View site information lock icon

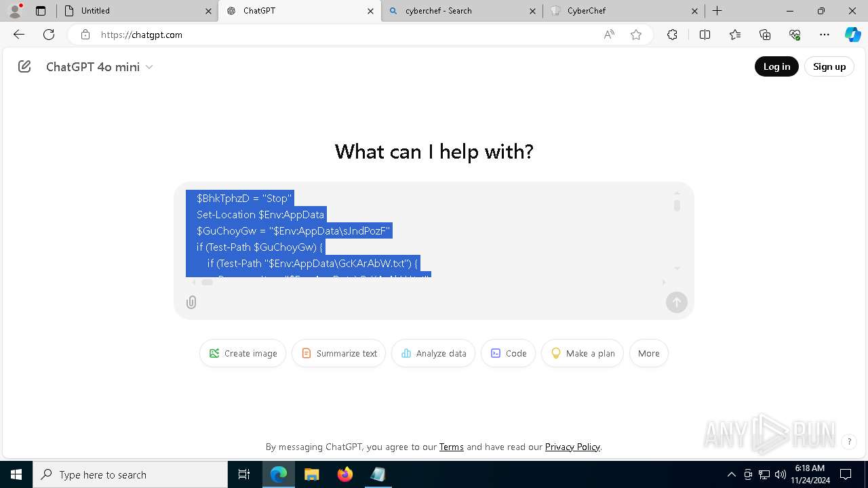[x=85, y=35]
